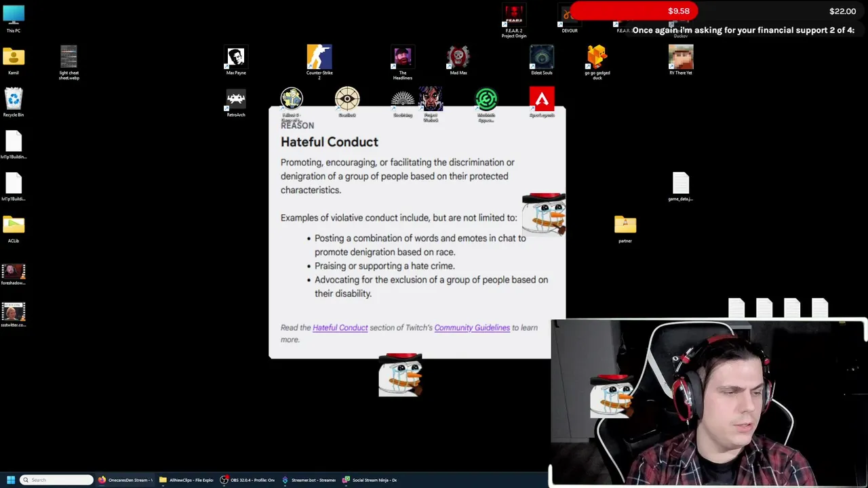Follow the Hateful Conduct link
This screenshot has width=868, height=488.
(x=340, y=327)
